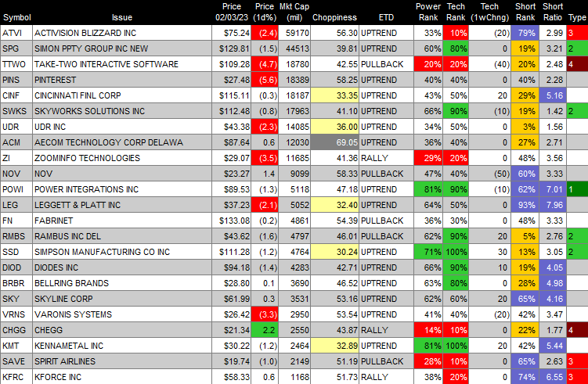
Task: Select POWI's 7.01 short ratio
Action: coord(552,189)
